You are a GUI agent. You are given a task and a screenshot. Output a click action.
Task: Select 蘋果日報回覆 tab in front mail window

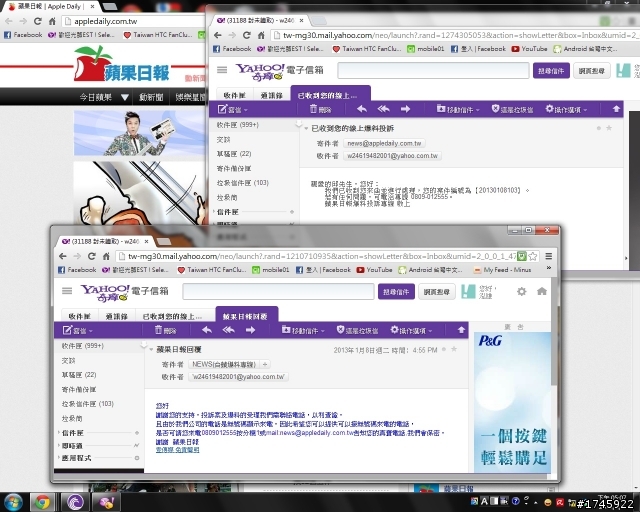[245, 316]
